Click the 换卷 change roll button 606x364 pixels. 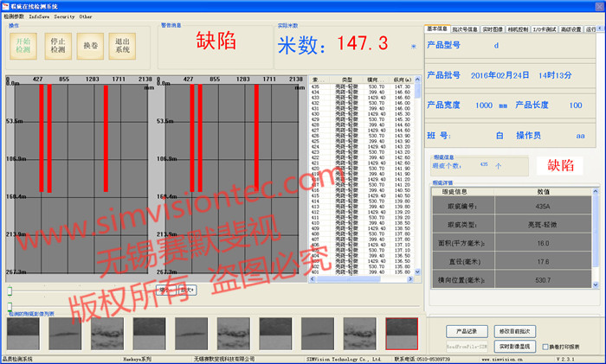pyautogui.click(x=90, y=46)
